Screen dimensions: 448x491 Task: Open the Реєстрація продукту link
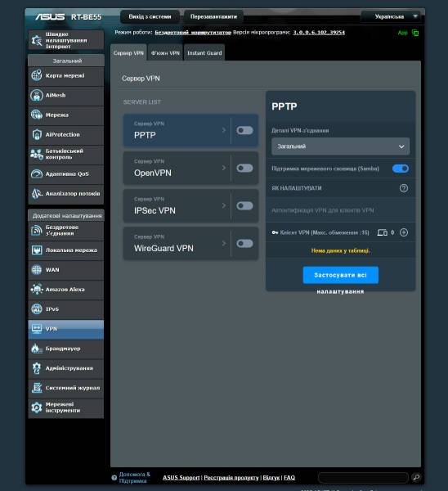pyautogui.click(x=231, y=478)
